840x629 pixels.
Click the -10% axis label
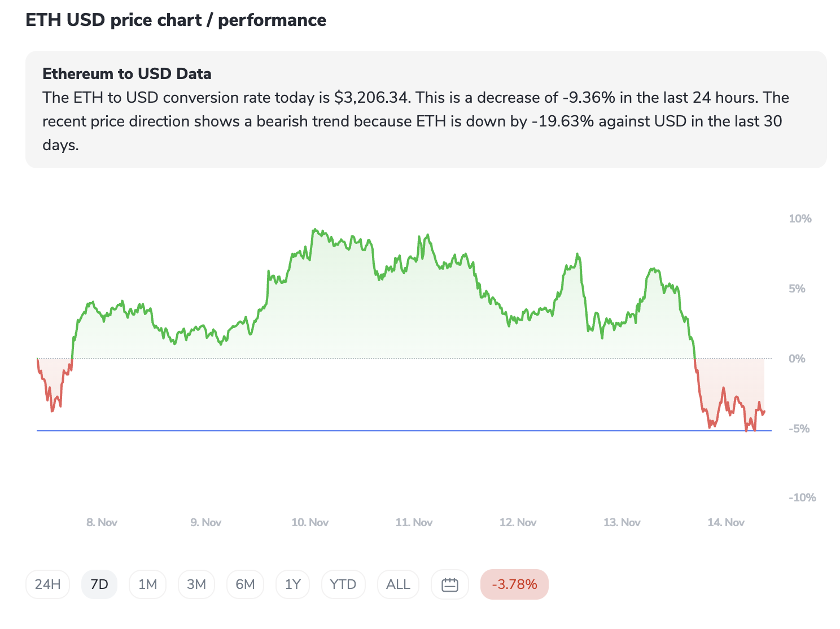tap(802, 497)
